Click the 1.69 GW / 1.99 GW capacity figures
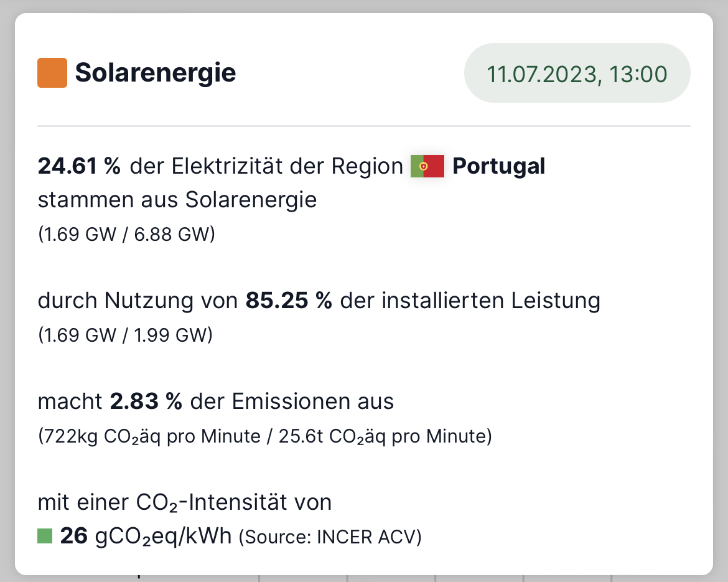 pyautogui.click(x=125, y=335)
